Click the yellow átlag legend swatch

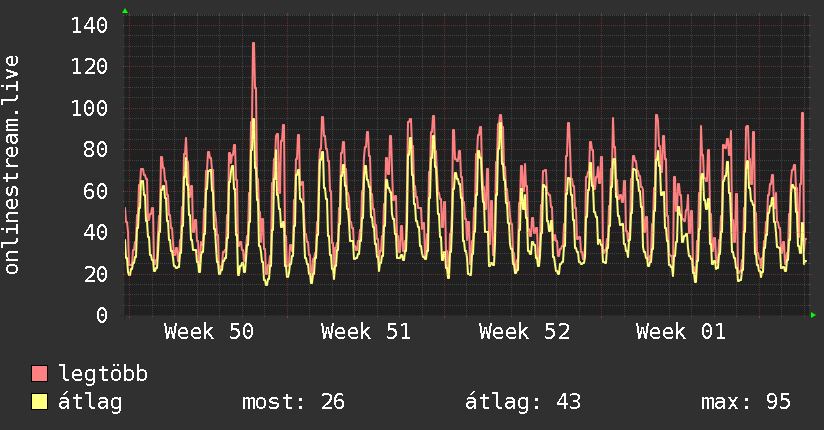pos(40,402)
